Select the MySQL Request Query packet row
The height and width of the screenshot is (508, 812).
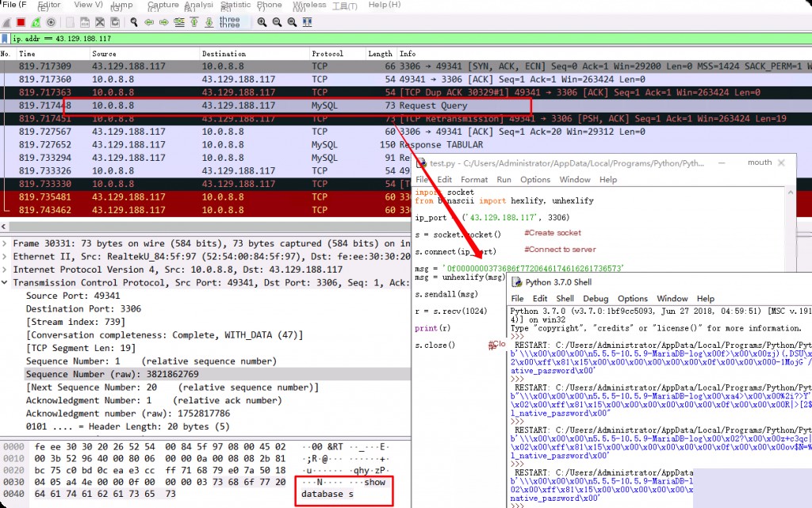click(406, 105)
